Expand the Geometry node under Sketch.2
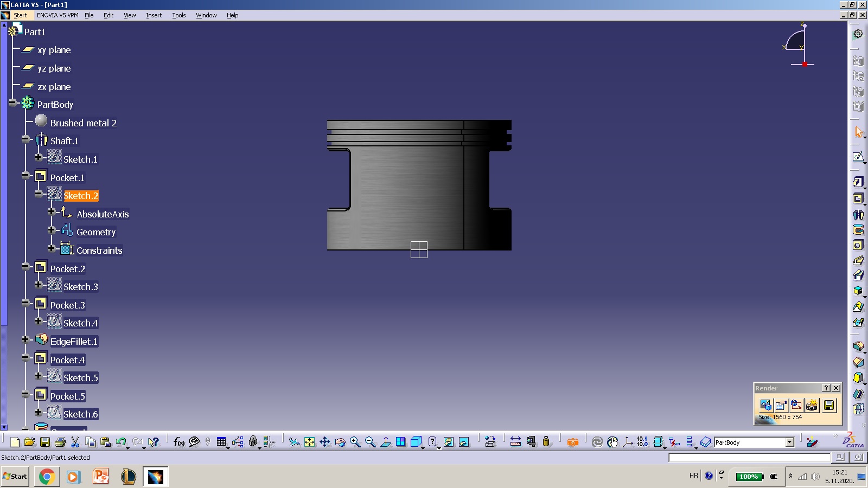Screen dimensions: 868x488 click(x=52, y=230)
